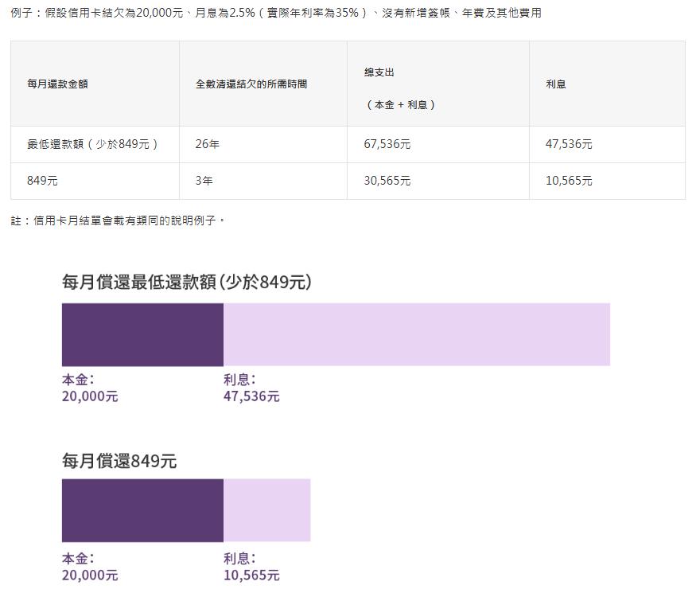The width and height of the screenshot is (700, 593).
Task: Click the 30,565元 total cell
Action: pos(438,181)
